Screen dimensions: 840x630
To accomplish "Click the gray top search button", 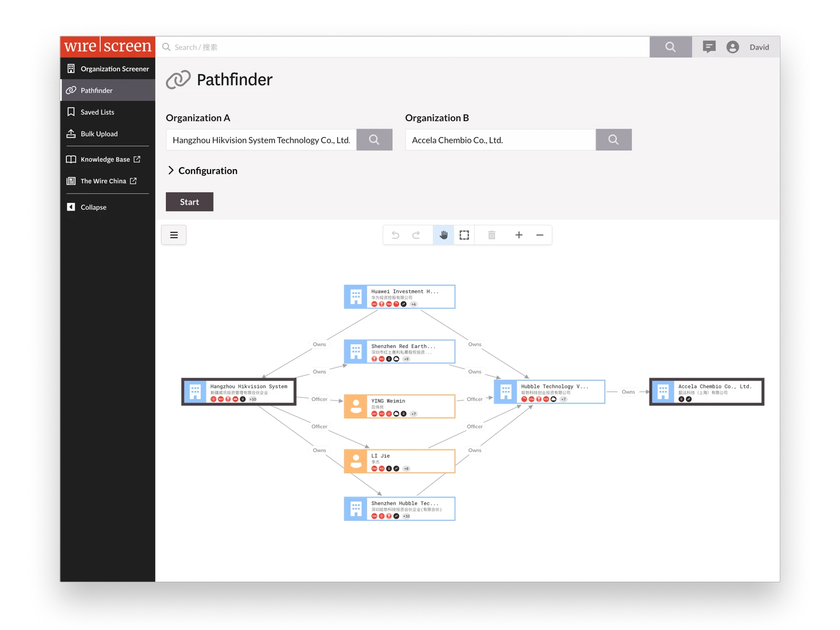I will click(670, 47).
